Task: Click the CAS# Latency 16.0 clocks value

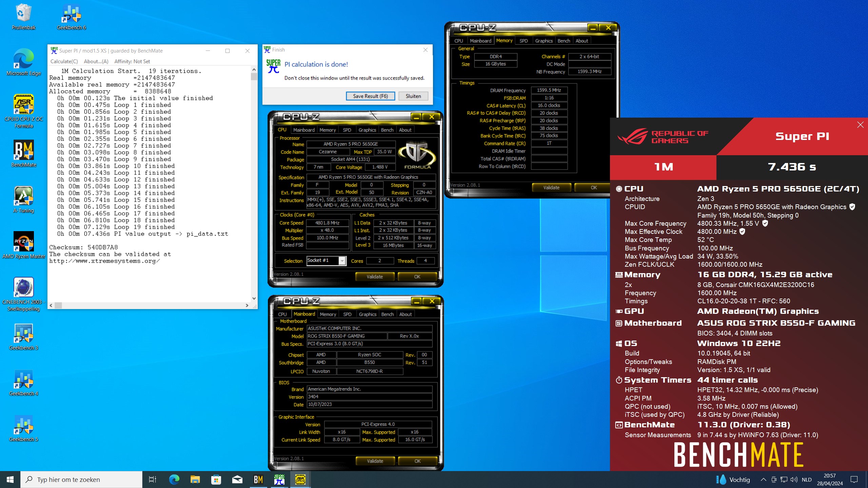Action: [549, 105]
